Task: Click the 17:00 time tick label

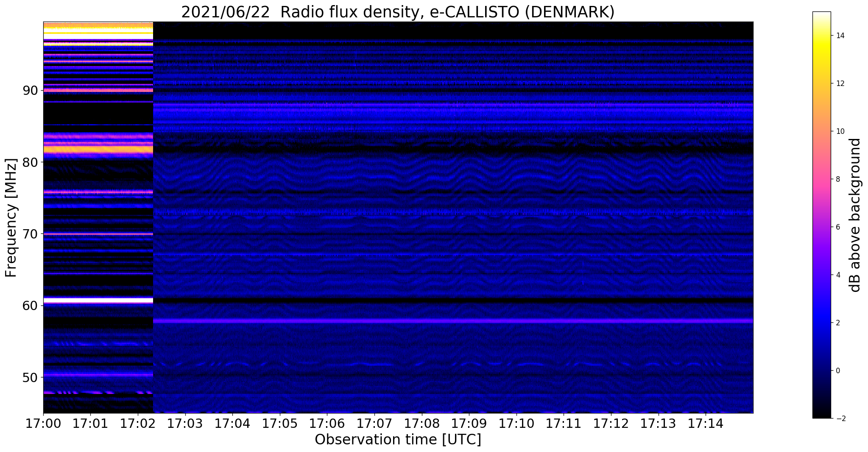Action: (x=43, y=424)
